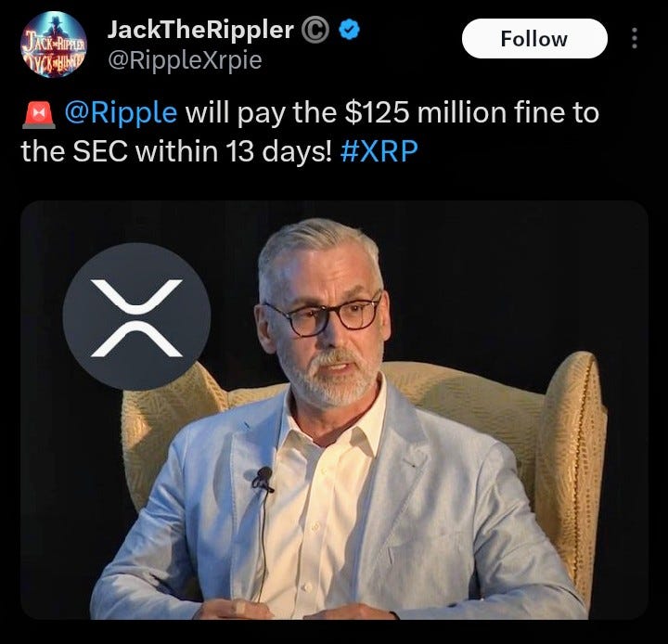Open the @RippleXrpie handle
This screenshot has width=668, height=644.
pyautogui.click(x=185, y=60)
